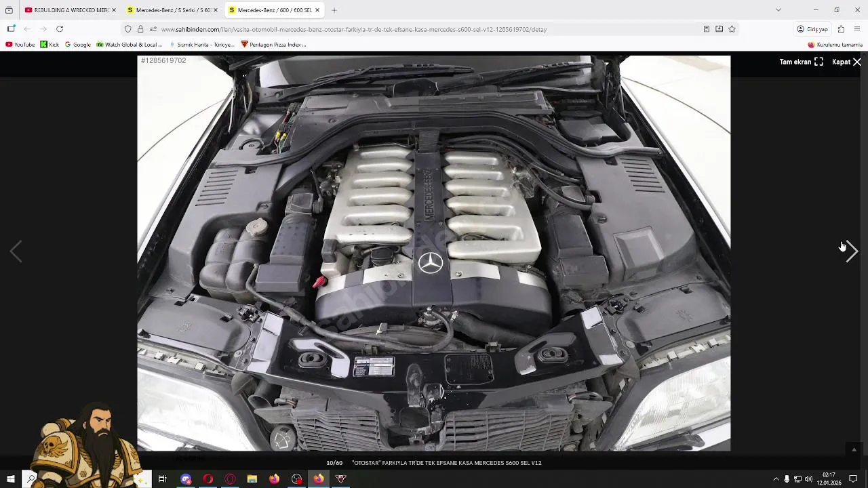Close the Mercedes-Benz / 600 / 600 SEL tab
Screen dimensions: 868x488
(x=317, y=10)
